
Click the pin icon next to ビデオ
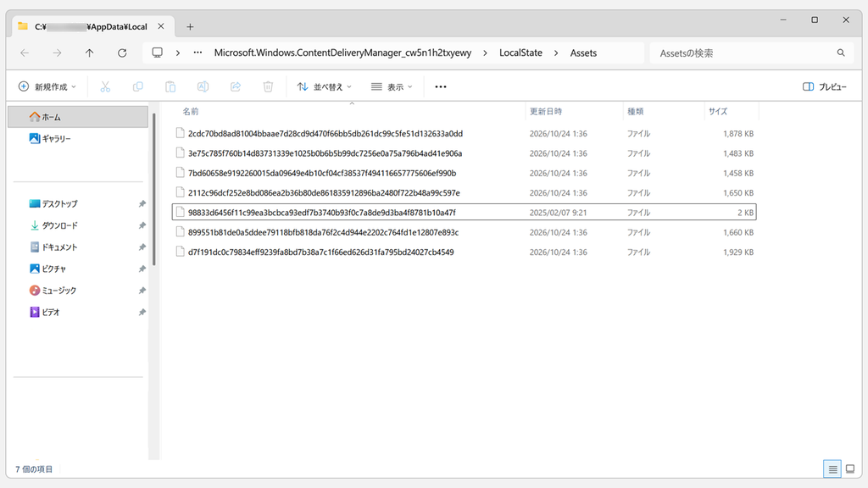point(142,312)
